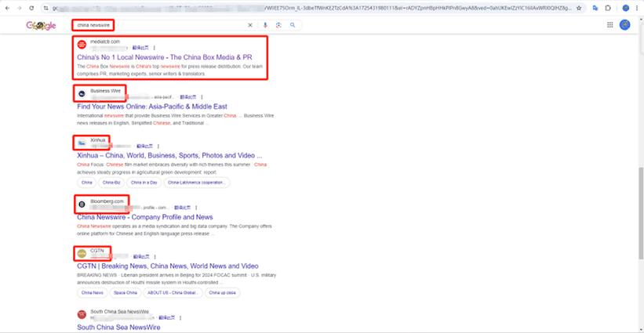Click the page vertical scrollbar thumb
Image resolution: width=644 pixels, height=333 pixels.
(641, 213)
